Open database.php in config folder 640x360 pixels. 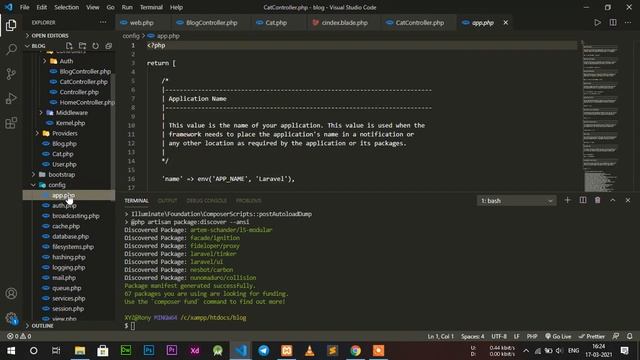(70, 237)
